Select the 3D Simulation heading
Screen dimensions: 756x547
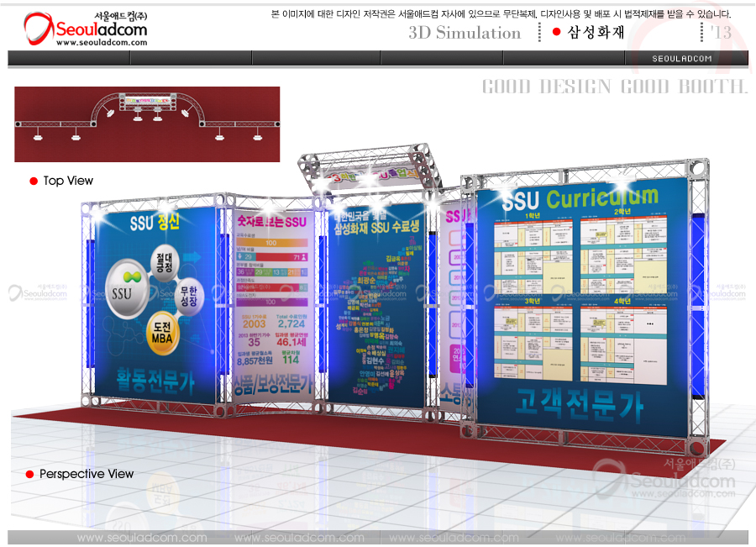(465, 33)
